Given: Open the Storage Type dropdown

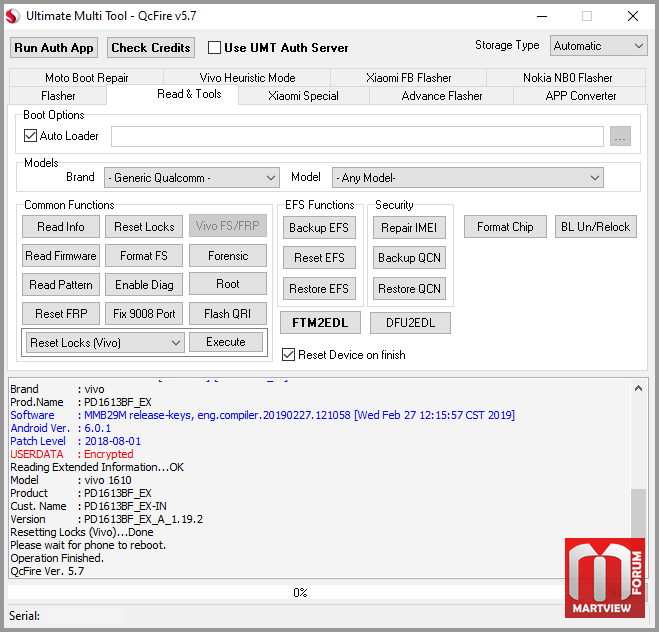Looking at the screenshot, I should coord(598,45).
